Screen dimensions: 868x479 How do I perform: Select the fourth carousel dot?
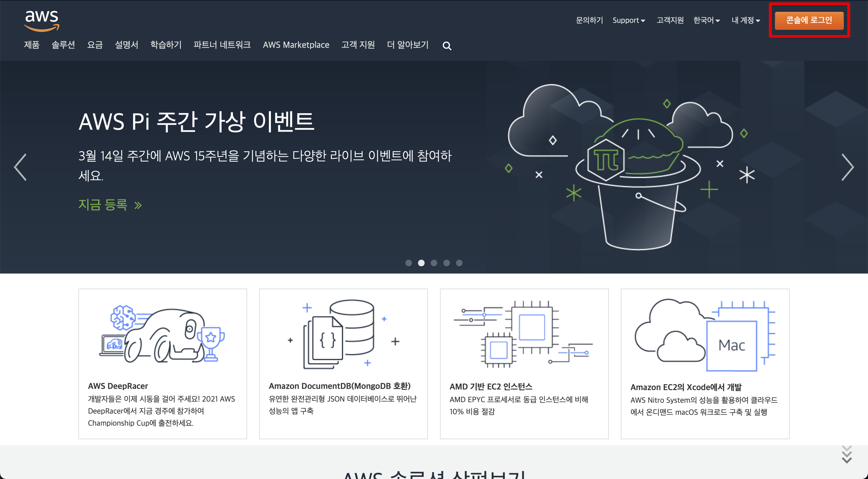tap(446, 263)
